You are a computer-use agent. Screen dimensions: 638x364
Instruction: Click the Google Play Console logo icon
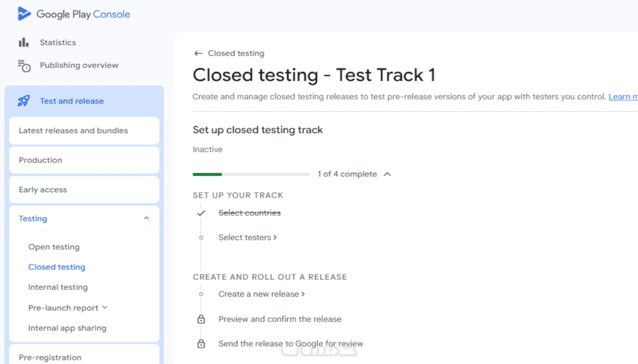pyautogui.click(x=24, y=14)
